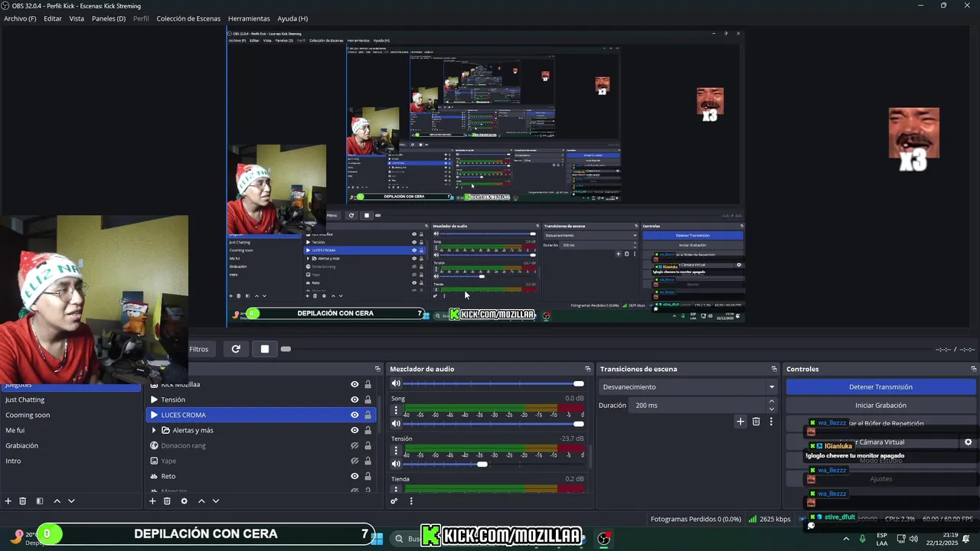The height and width of the screenshot is (551, 980).
Task: Expand the Alertas y más group
Action: 153,430
